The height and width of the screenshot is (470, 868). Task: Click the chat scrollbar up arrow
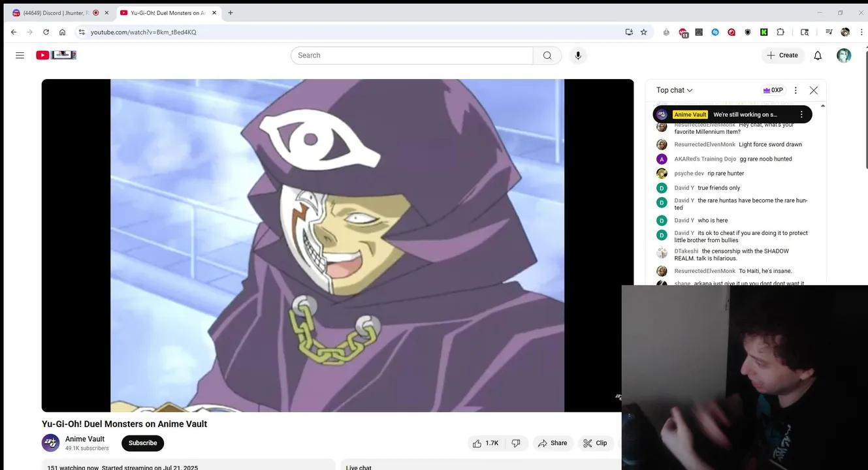coord(823,106)
